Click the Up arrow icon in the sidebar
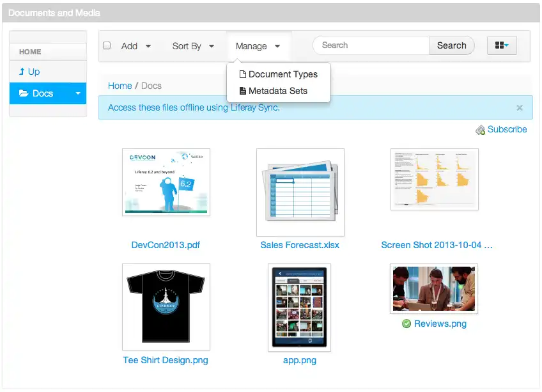542x392 pixels. [x=23, y=72]
